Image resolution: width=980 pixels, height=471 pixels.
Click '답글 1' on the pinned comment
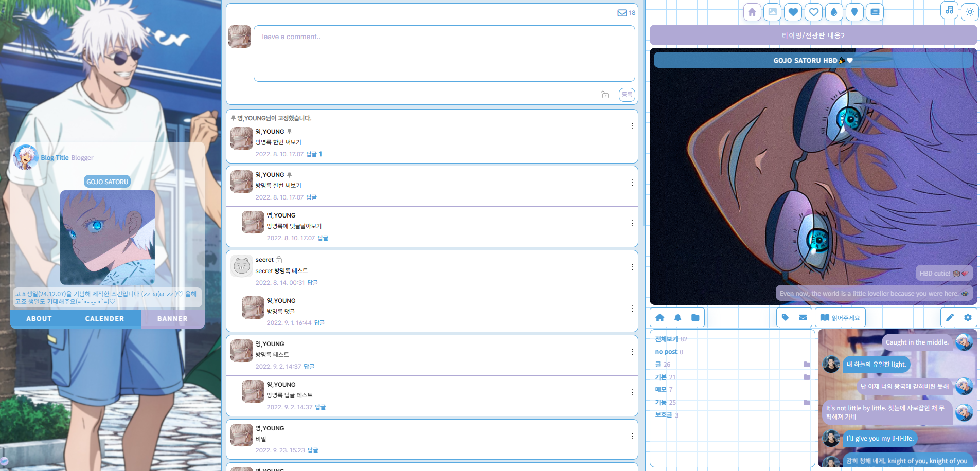click(314, 154)
